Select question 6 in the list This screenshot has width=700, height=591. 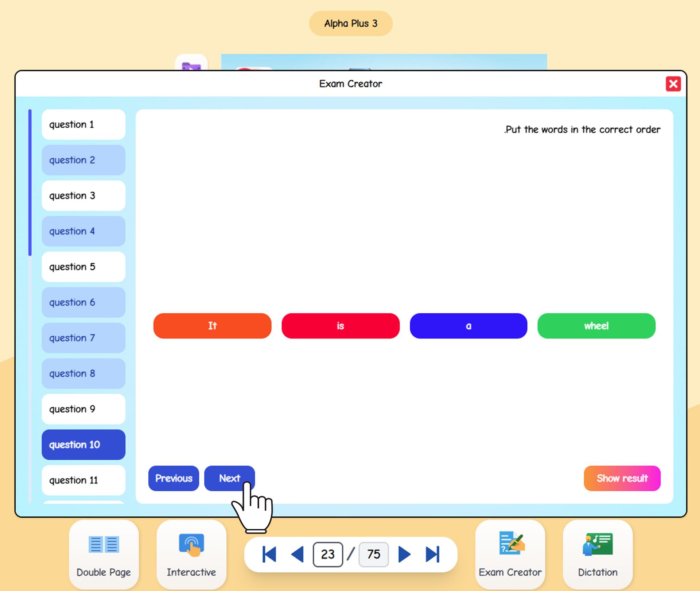(x=83, y=302)
